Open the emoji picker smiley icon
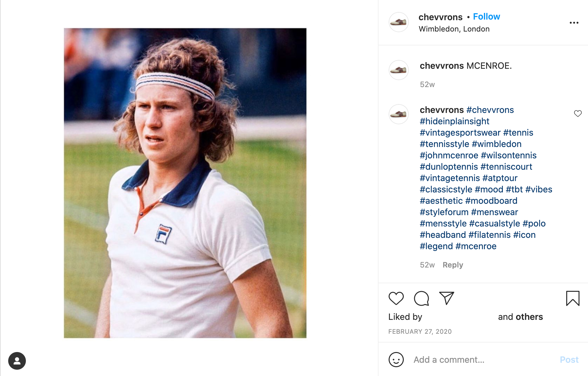The image size is (588, 376). 396,360
